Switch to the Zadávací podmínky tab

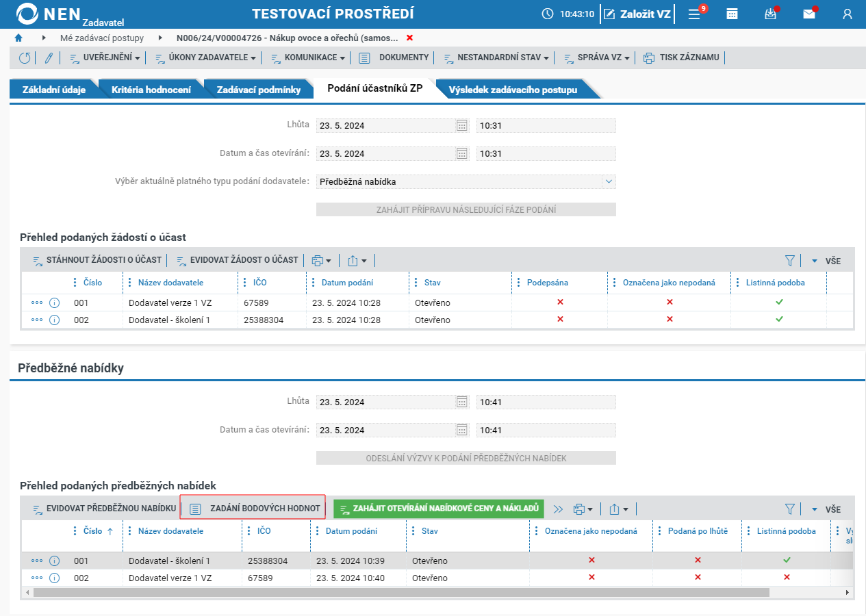point(259,90)
